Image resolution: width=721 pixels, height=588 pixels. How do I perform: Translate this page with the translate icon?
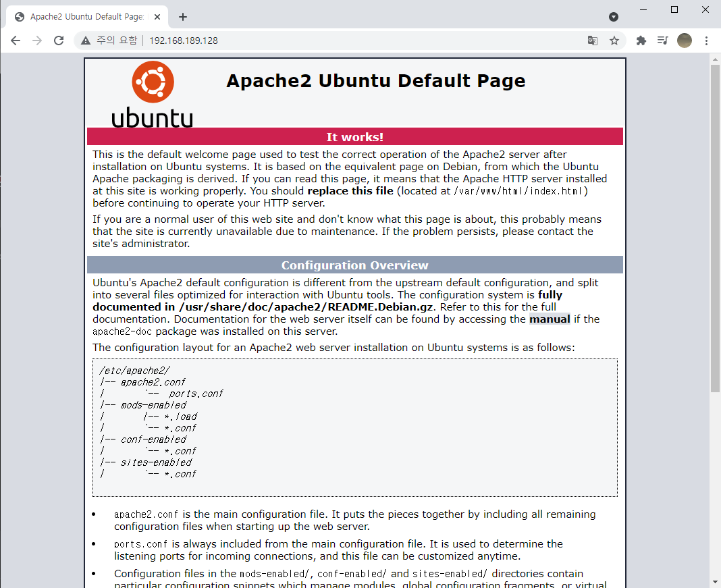click(x=593, y=41)
